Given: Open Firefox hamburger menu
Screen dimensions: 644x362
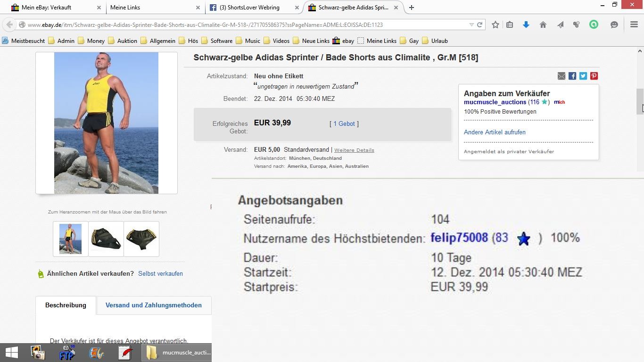Looking at the screenshot, I should click(634, 25).
